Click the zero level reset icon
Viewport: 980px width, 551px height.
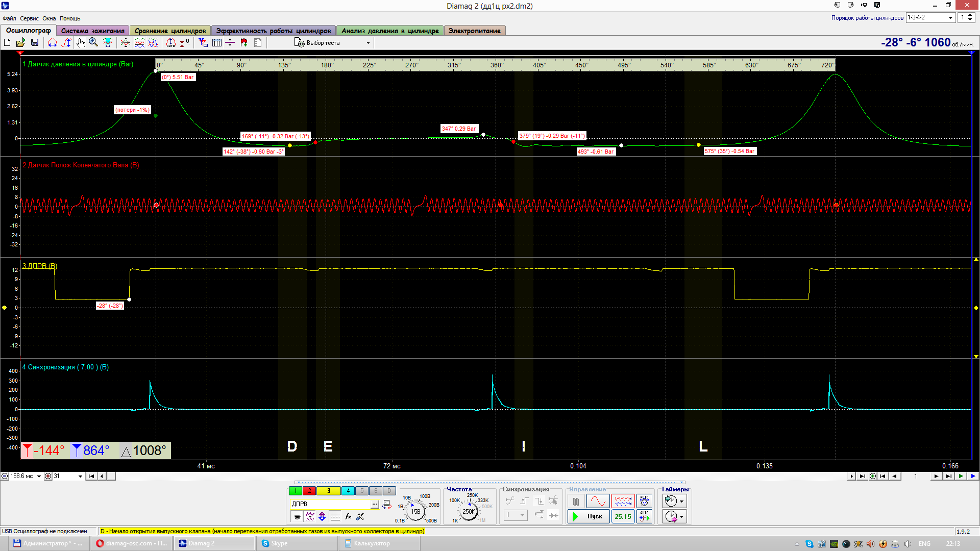185,43
